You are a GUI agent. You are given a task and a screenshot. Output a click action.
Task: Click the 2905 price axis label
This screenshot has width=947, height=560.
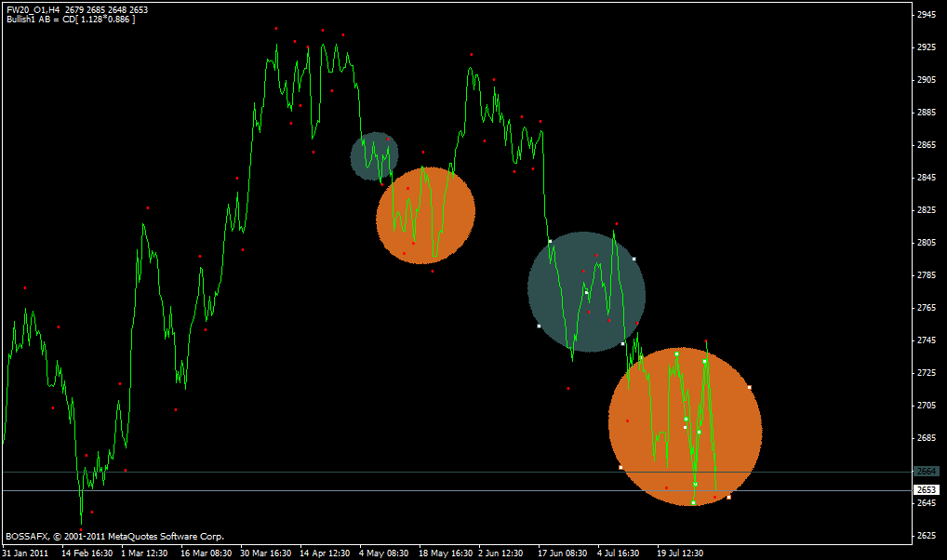click(927, 80)
